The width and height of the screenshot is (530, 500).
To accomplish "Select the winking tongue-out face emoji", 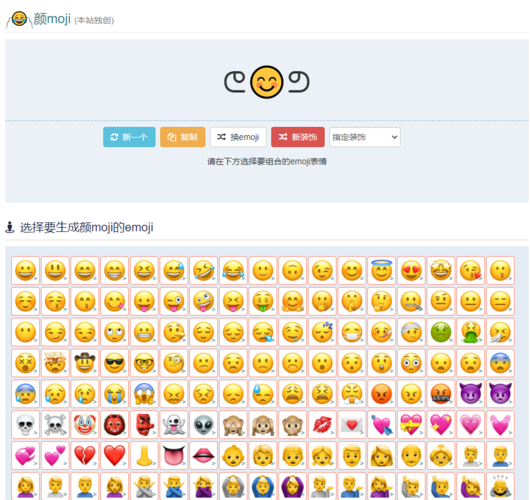I will pyautogui.click(x=174, y=301).
